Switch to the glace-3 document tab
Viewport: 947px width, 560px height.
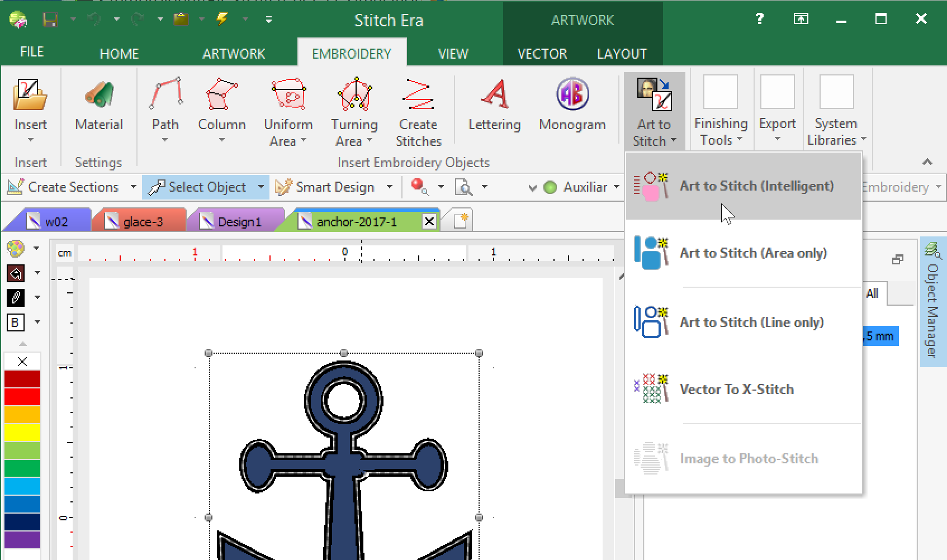point(143,222)
